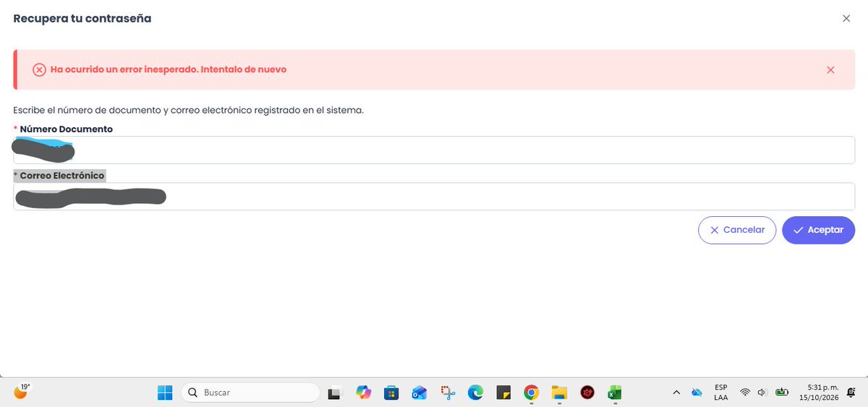The height and width of the screenshot is (407, 868).
Task: Close the Recupera tu contraseña dialog
Action: (x=846, y=19)
